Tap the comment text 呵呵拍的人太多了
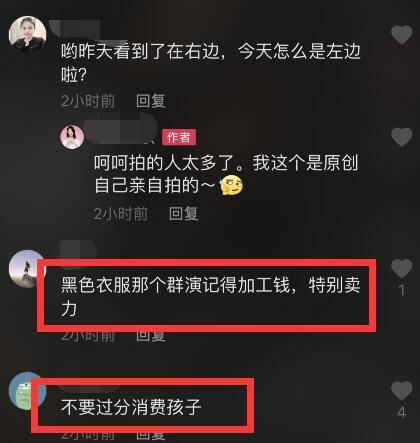The width and height of the screenshot is (420, 443). pyautogui.click(x=163, y=163)
